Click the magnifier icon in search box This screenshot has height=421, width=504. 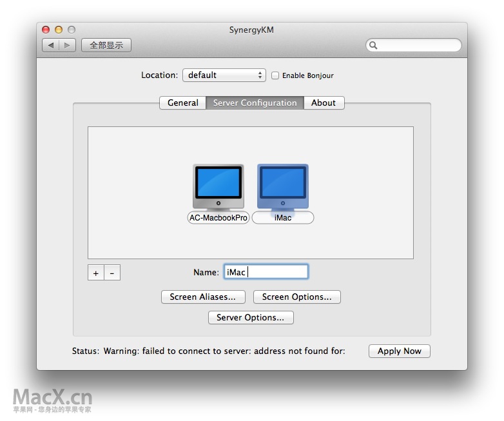pyautogui.click(x=373, y=45)
